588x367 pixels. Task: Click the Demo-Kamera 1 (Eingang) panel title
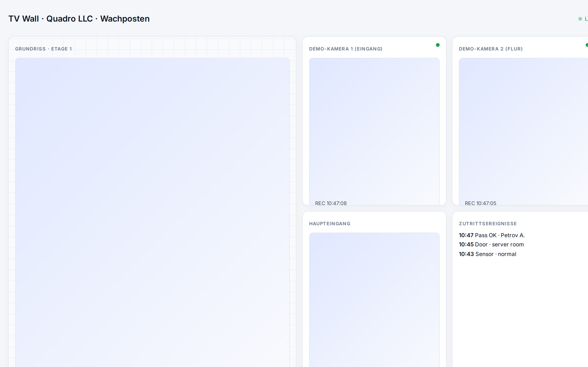click(x=346, y=49)
